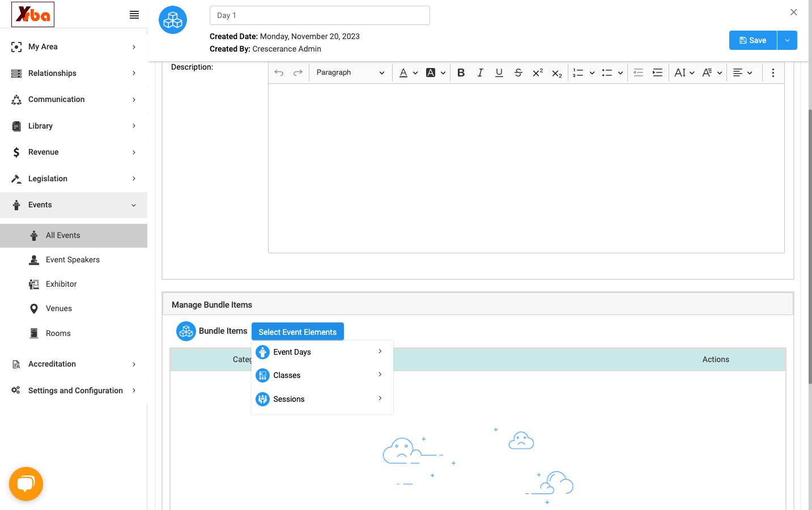Open the chat support bubble
The height and width of the screenshot is (510, 812).
[x=26, y=484]
